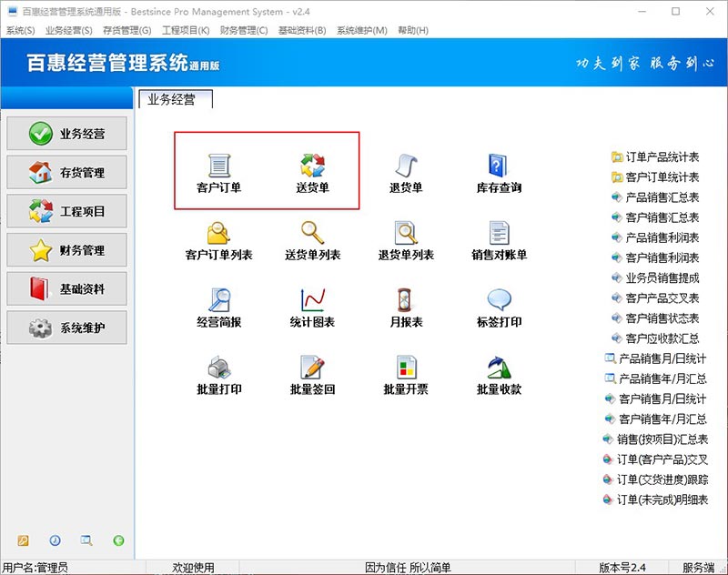Click the 欢迎使用 status bar text
Image resolution: width=728 pixels, height=575 pixels.
pyautogui.click(x=193, y=568)
